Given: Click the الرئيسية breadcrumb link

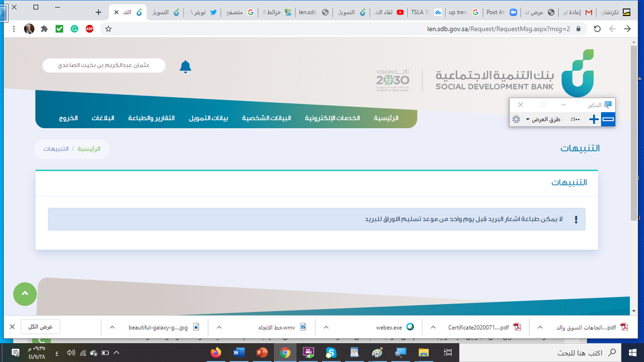Looking at the screenshot, I should 89,149.
